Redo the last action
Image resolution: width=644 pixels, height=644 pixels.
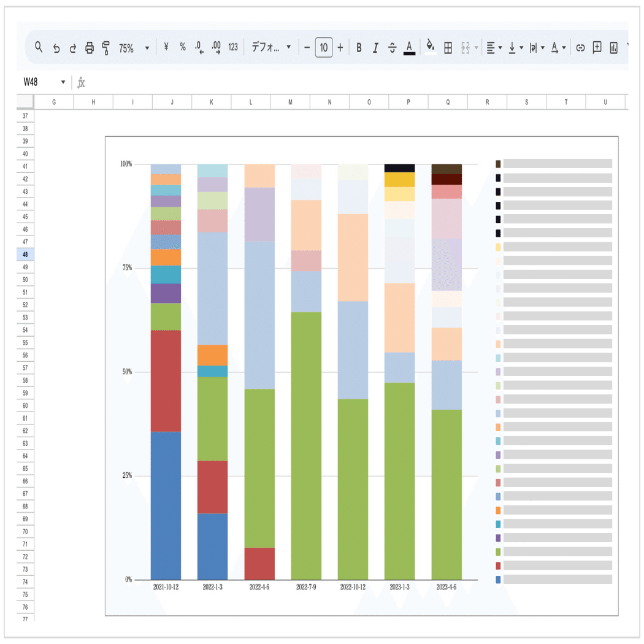point(73,48)
